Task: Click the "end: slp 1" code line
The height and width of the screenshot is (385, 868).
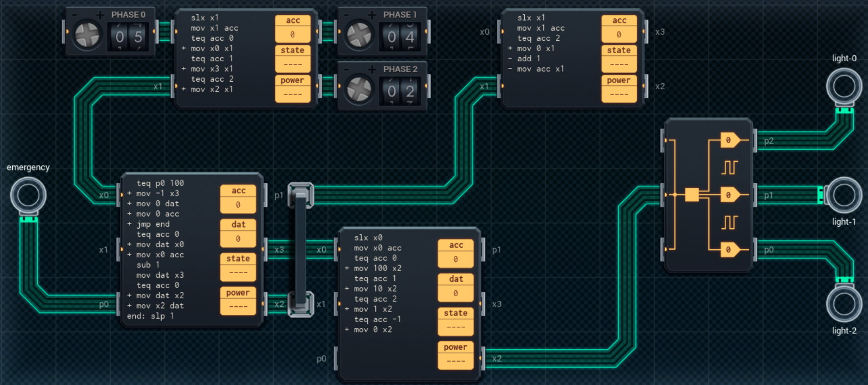Action: coord(150,316)
